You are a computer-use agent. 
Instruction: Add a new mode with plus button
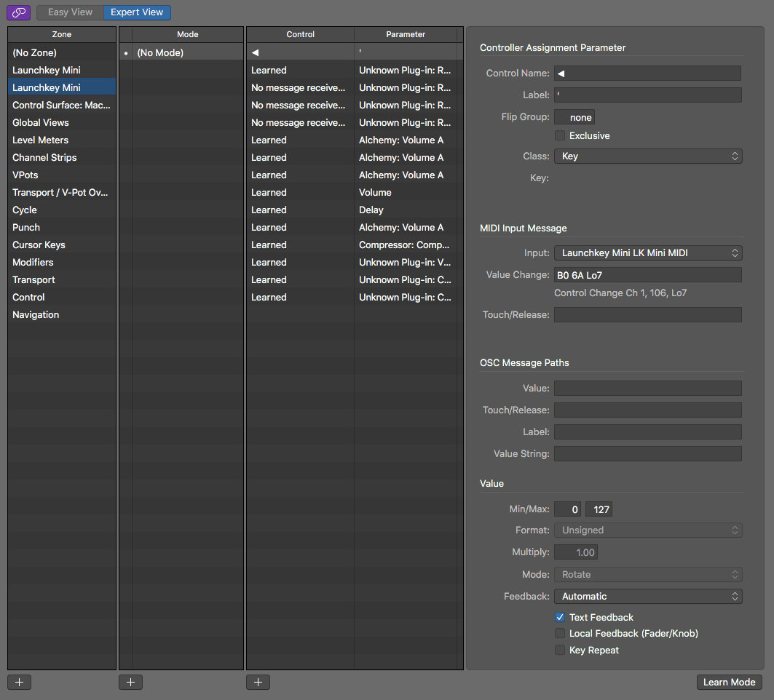[x=130, y=682]
